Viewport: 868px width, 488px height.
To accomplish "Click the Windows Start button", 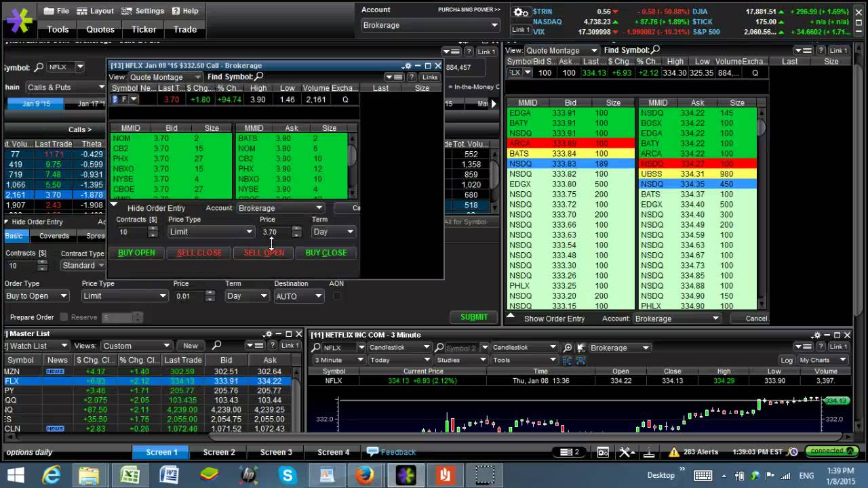I will (15, 475).
